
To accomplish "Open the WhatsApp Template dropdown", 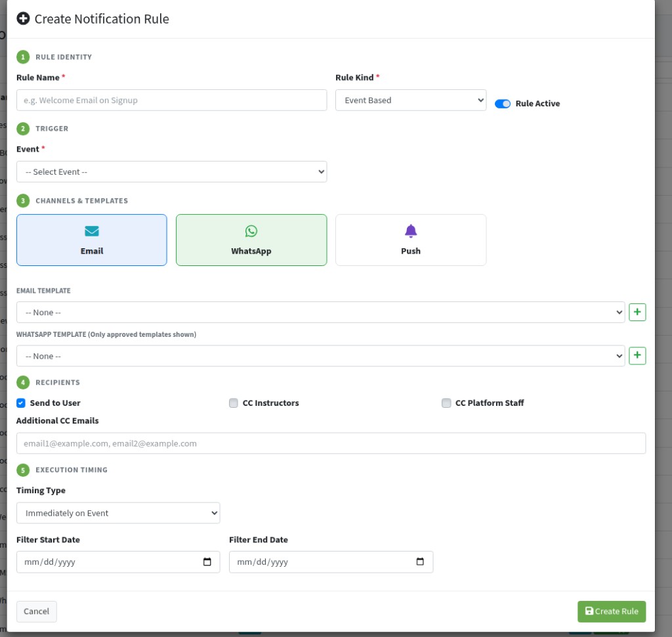I will coord(320,356).
